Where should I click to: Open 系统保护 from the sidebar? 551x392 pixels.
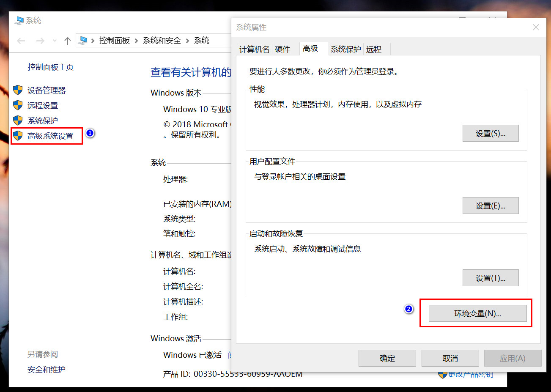coord(43,121)
